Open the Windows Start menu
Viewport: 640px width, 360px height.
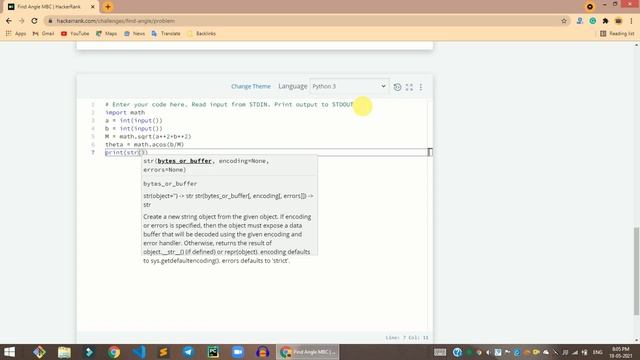coord(9,352)
